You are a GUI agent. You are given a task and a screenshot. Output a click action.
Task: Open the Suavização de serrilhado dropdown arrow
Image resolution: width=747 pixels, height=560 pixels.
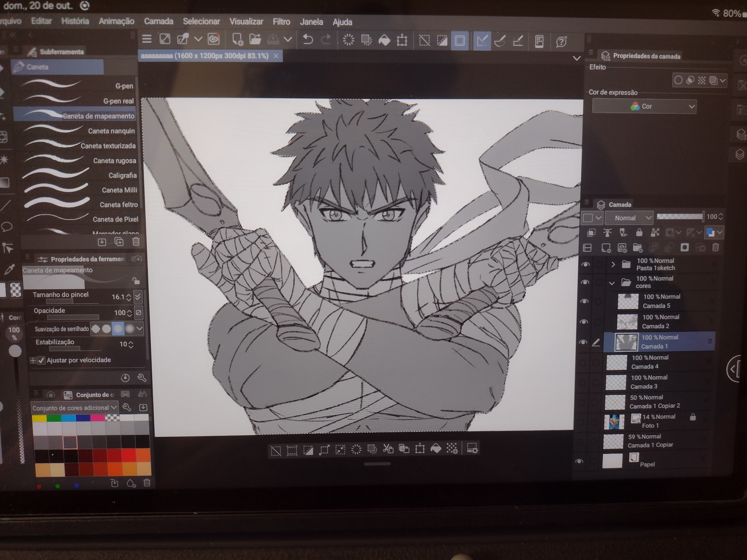[139, 329]
